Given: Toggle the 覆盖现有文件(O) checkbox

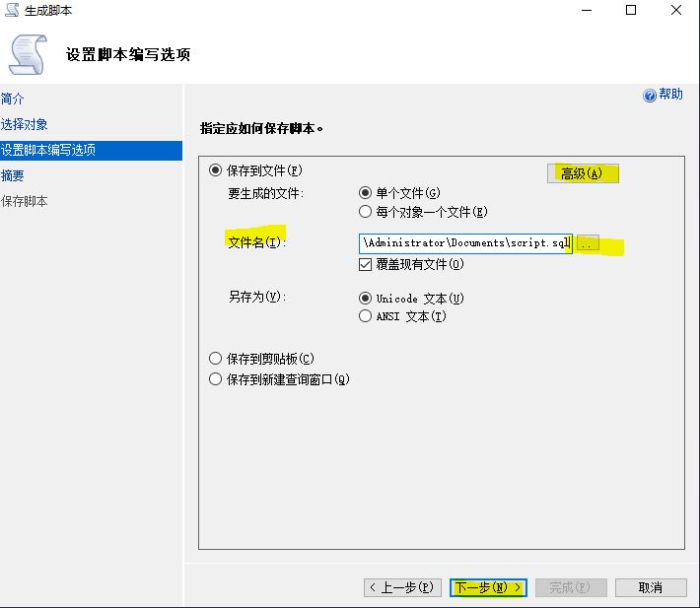Looking at the screenshot, I should (x=365, y=264).
